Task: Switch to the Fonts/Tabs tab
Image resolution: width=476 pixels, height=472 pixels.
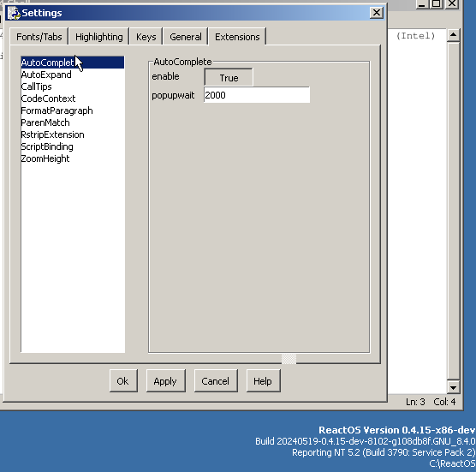Action: [39, 37]
